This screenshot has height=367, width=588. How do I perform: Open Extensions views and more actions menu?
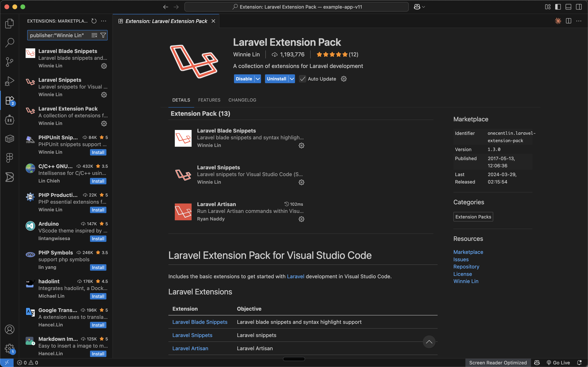[x=104, y=21]
